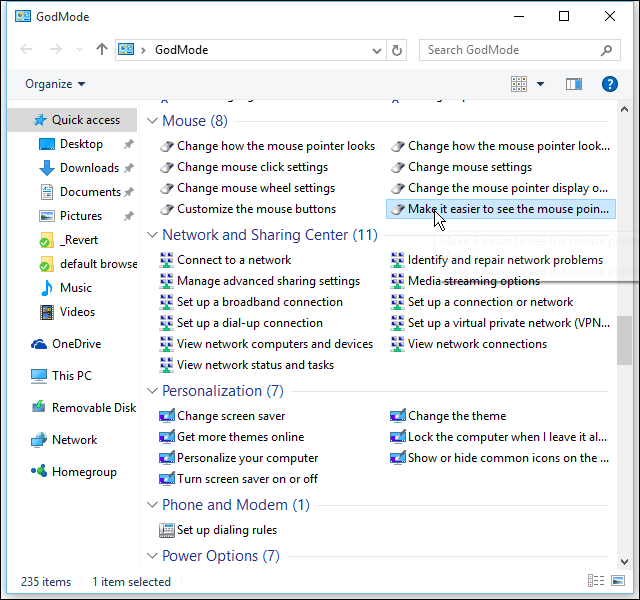Click the Search GodMode input field
640x600 pixels.
520,50
